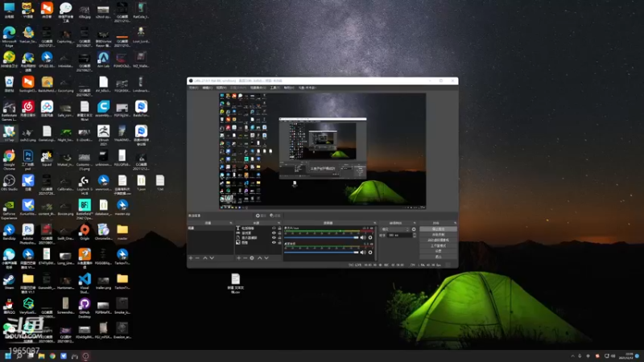The height and width of the screenshot is (362, 644).
Task: Remove selected source with minus button
Action: [246, 257]
